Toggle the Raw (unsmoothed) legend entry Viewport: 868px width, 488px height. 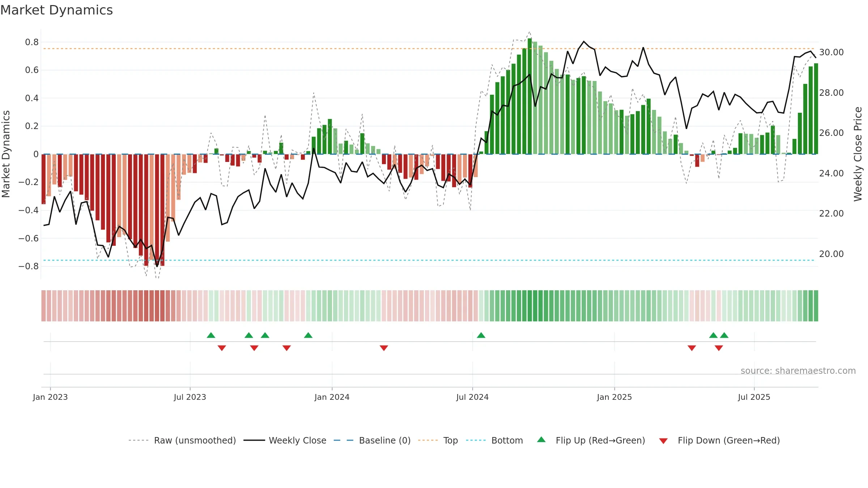click(182, 440)
